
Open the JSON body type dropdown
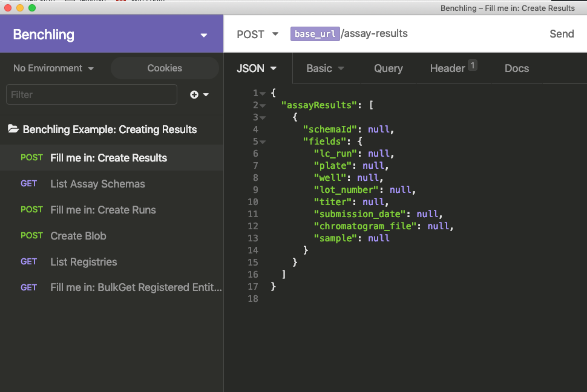257,68
